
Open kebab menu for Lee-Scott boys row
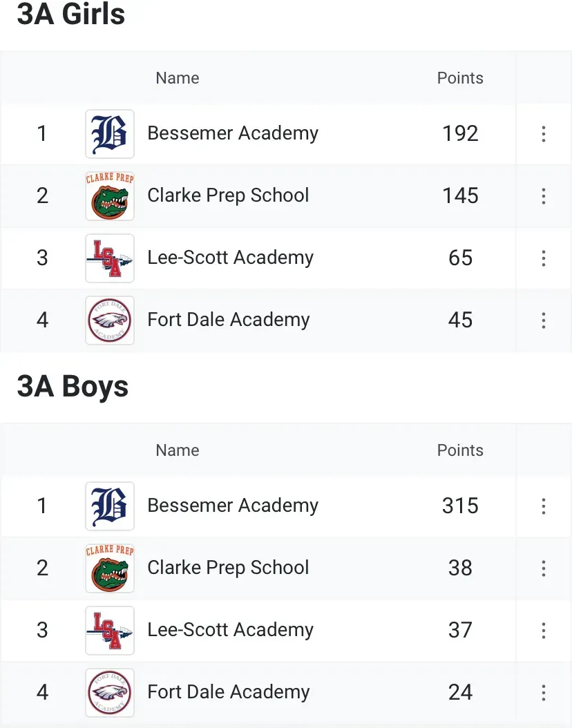544,631
